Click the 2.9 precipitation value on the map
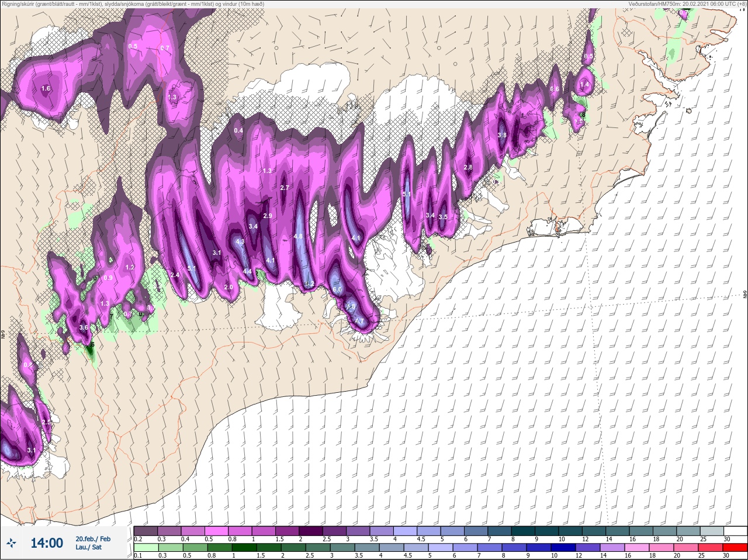Image resolution: width=748 pixels, height=560 pixels. 268,216
